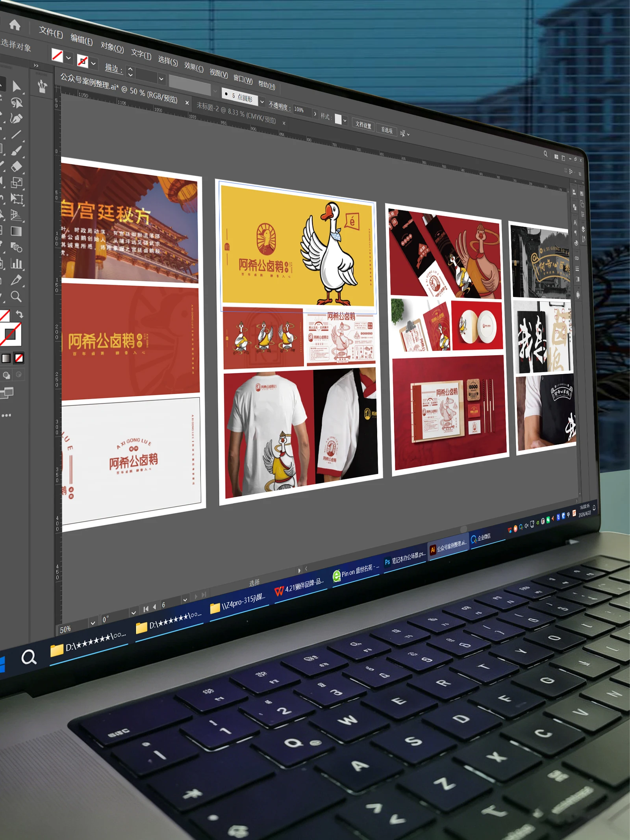Adjust stroke weight with up-down stepper
Viewport: 630px width, 840px height.
click(x=131, y=72)
